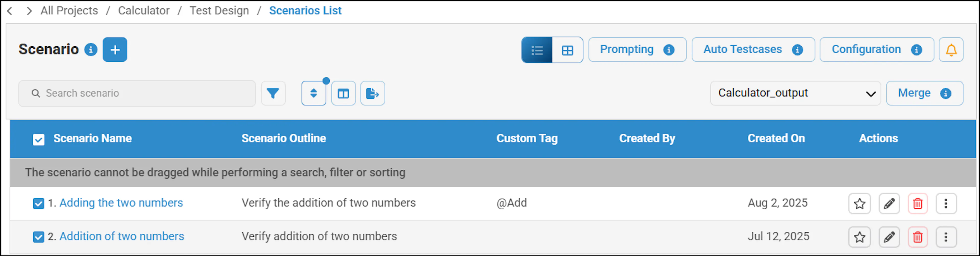Focus the Search scenario field

(137, 93)
